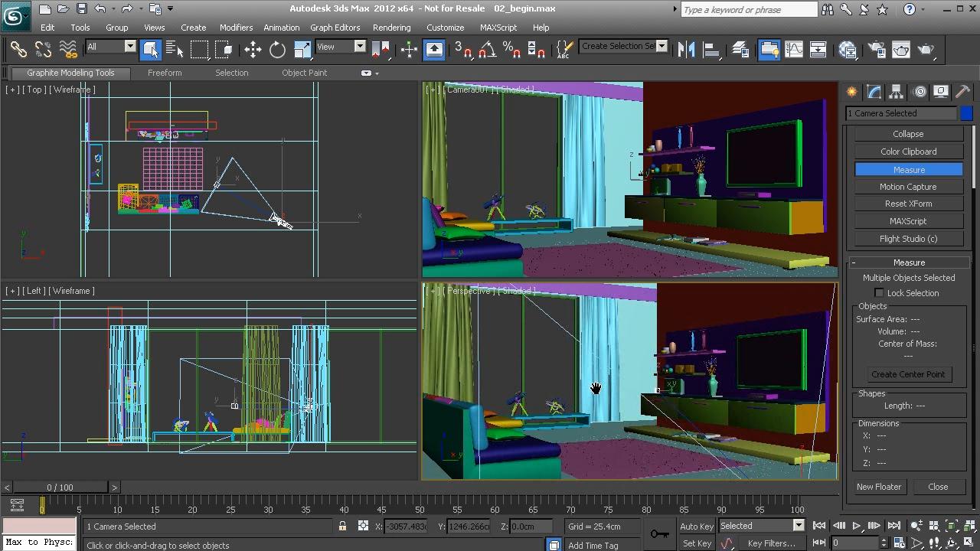Enable the Lock Selection checkbox

click(x=879, y=293)
